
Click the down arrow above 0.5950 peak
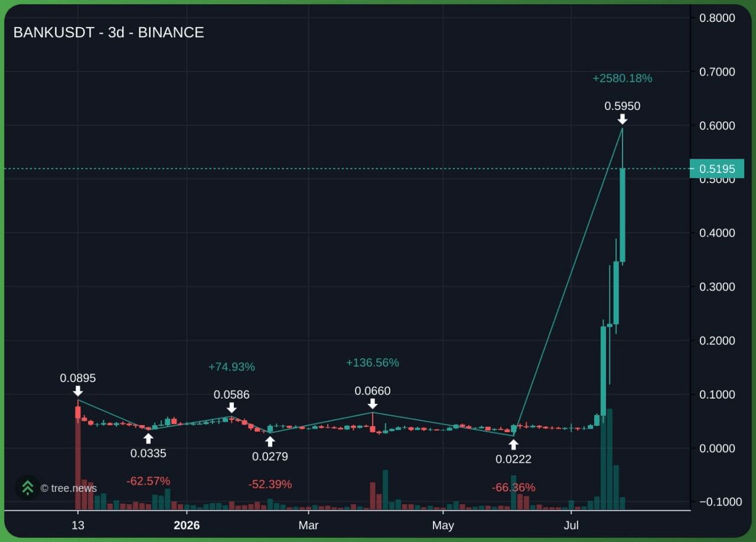point(622,119)
